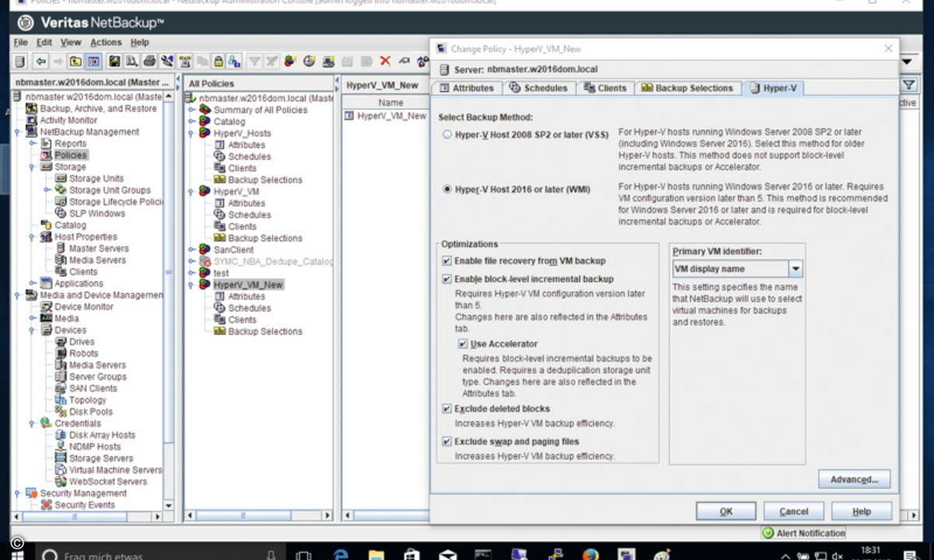Screen dimensions: 934x560
Task: Open the Help menu
Action: pos(140,42)
